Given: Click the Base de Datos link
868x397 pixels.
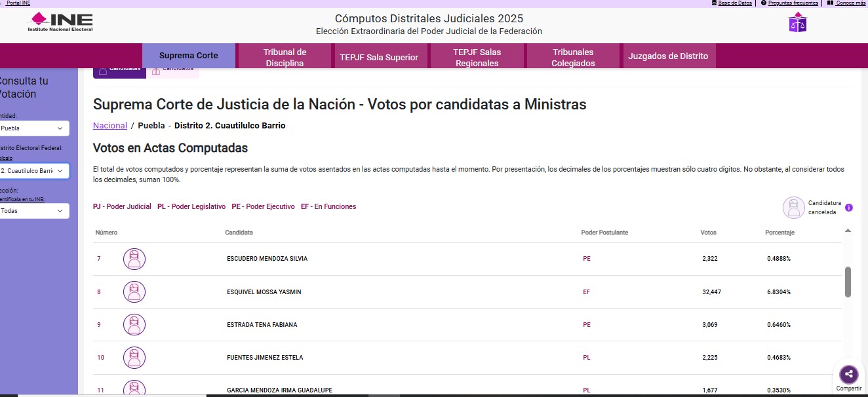Looking at the screenshot, I should click(x=734, y=3).
